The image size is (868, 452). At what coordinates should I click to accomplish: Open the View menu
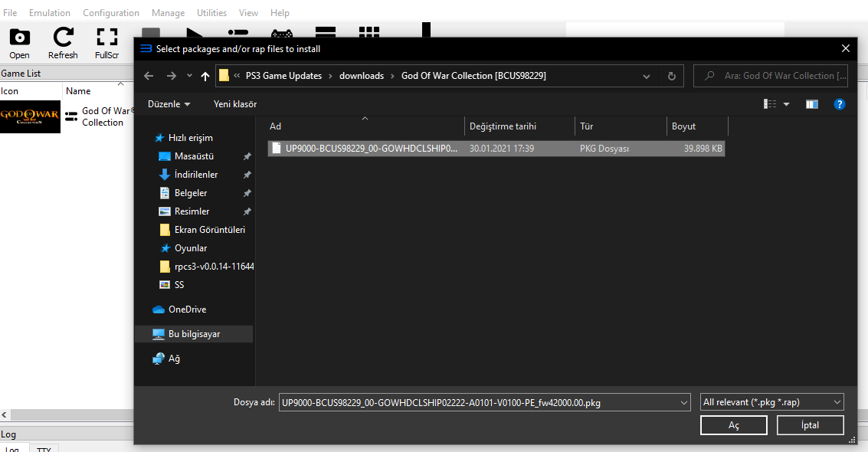[x=248, y=13]
